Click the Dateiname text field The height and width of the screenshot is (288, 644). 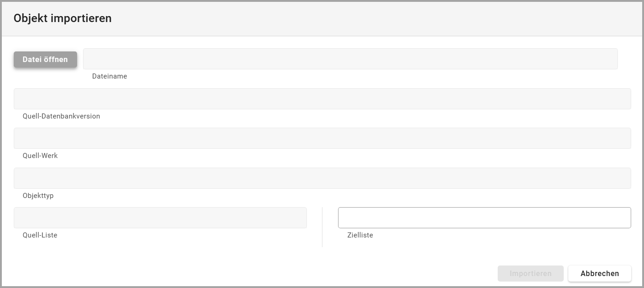(x=350, y=59)
